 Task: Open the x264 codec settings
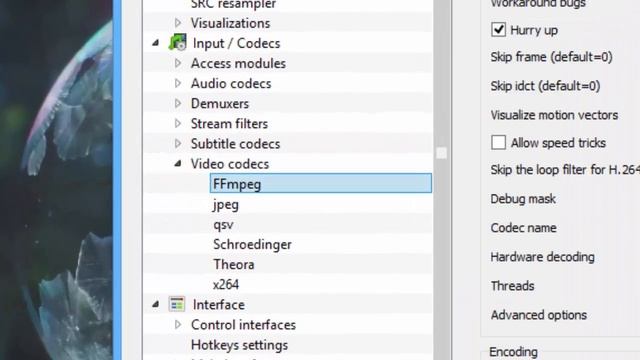(226, 284)
